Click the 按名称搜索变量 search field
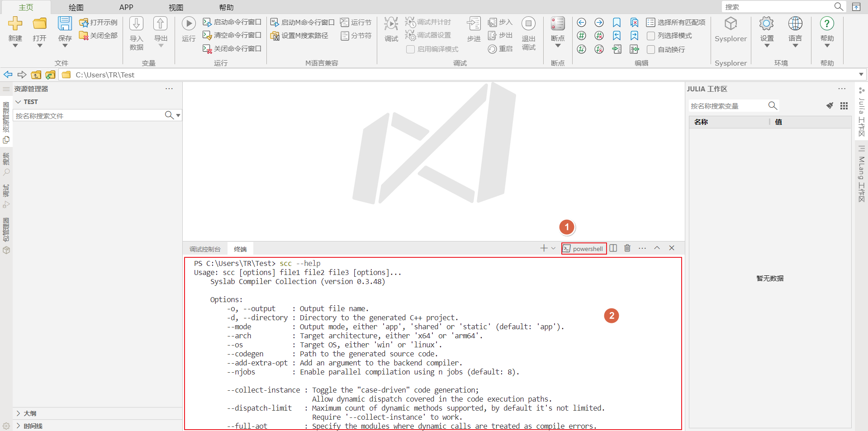Viewport: 868px width, 431px height. pyautogui.click(x=727, y=106)
